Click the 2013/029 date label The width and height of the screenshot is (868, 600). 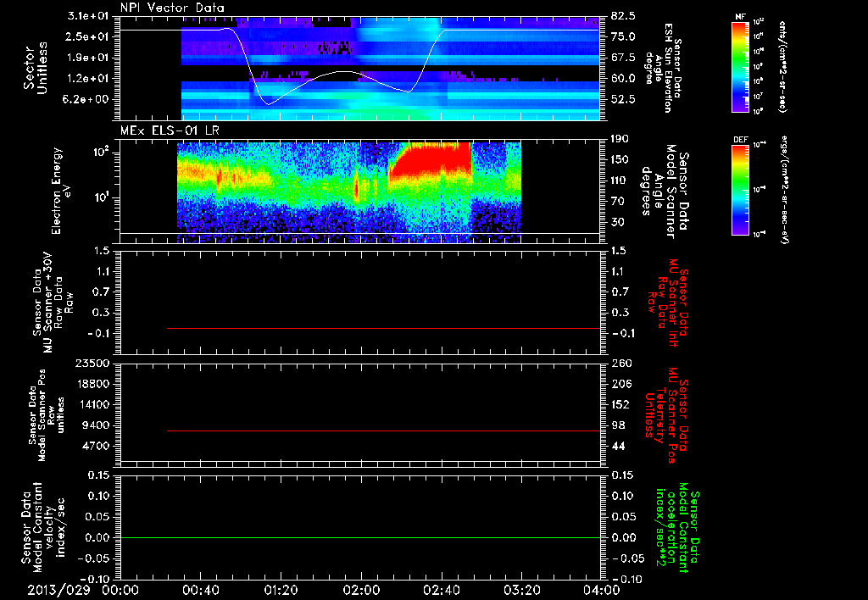point(58,590)
